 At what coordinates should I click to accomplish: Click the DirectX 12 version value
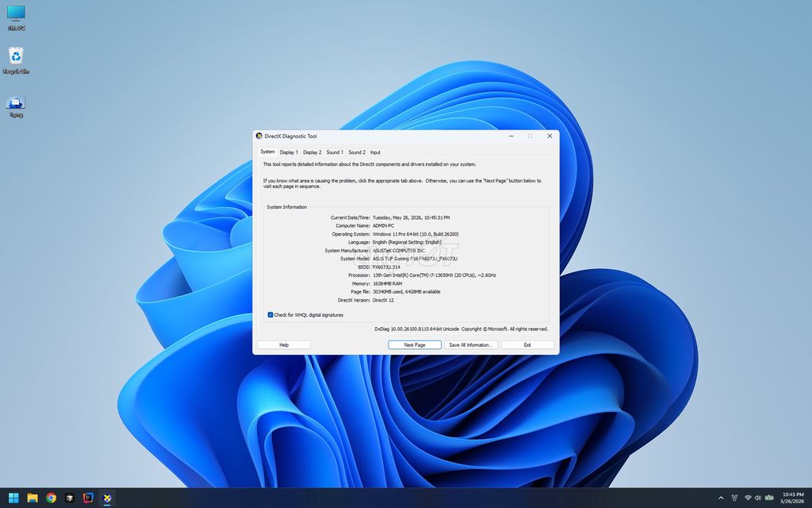383,300
